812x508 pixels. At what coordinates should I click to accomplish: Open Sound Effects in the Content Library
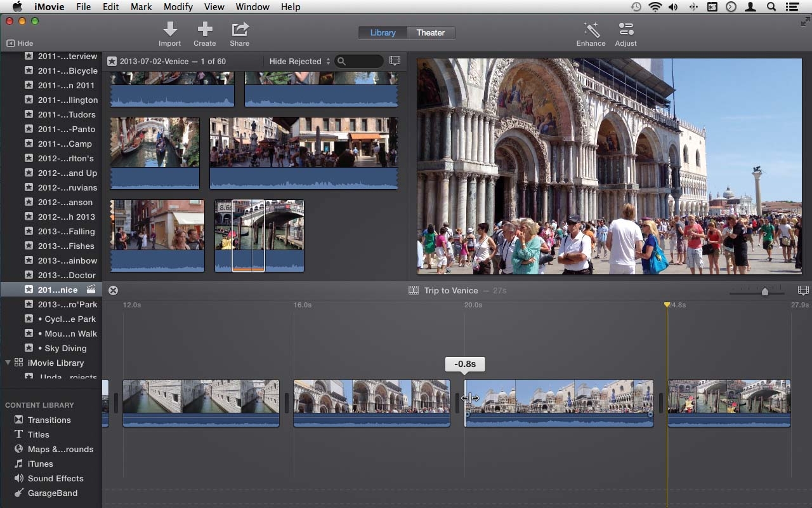(x=56, y=478)
